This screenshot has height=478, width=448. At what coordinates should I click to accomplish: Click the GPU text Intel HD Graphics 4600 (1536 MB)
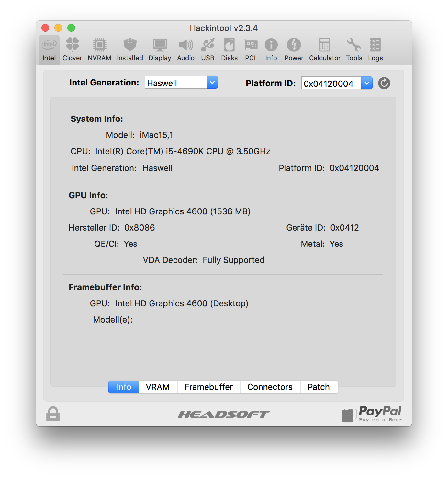click(183, 211)
